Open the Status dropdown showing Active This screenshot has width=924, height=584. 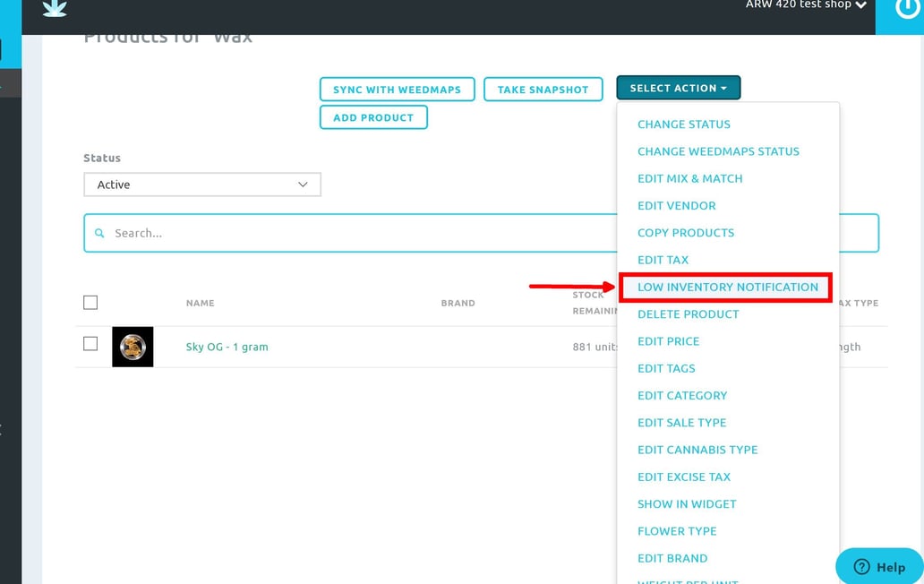pyautogui.click(x=202, y=185)
